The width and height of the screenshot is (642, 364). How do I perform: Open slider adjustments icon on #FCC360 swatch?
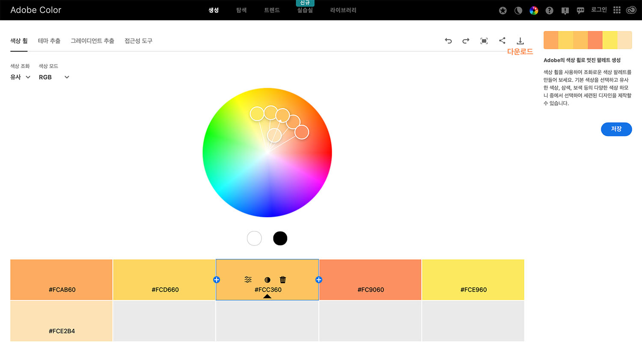[x=248, y=280]
